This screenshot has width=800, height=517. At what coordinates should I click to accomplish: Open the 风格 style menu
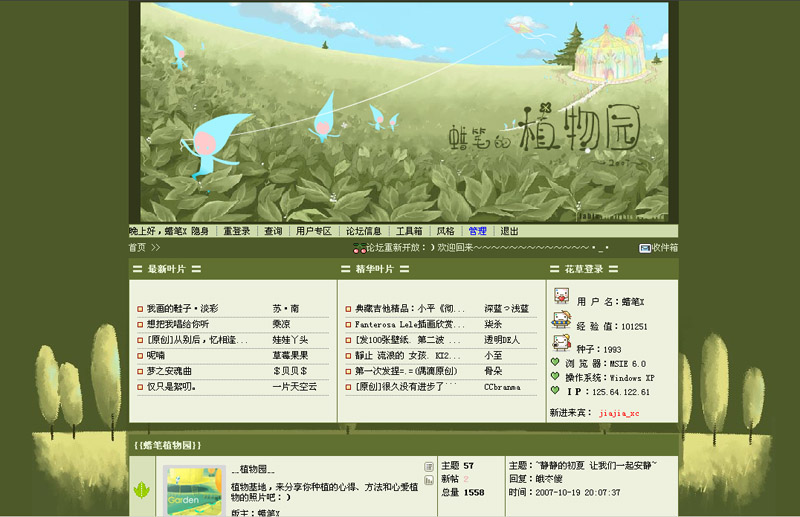445,231
